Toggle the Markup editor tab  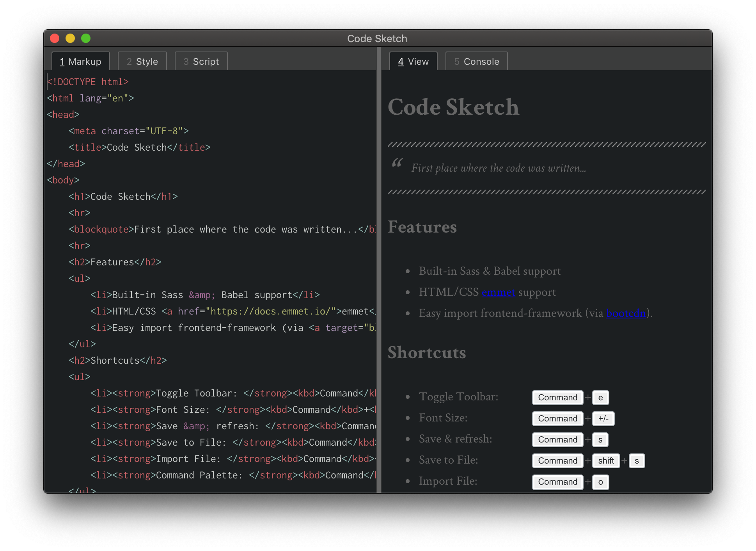[x=80, y=62]
